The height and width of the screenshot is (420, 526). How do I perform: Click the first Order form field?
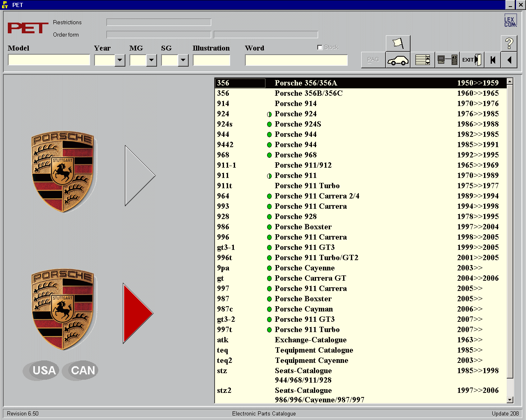[159, 35]
